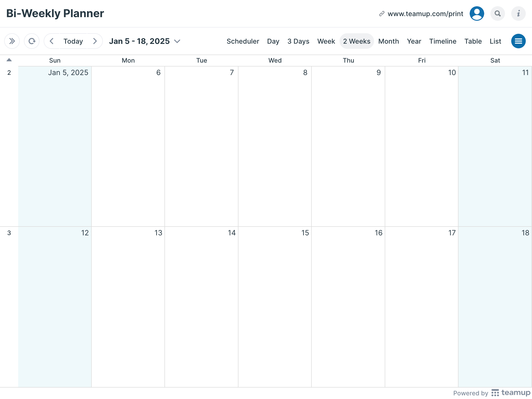Open the blue hamburger menu
532x399 pixels.
(x=518, y=41)
